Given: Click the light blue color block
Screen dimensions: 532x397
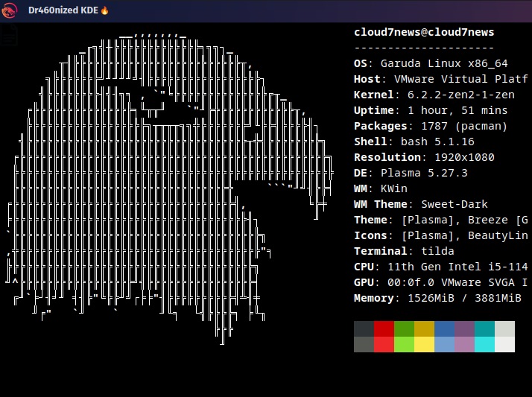Looking at the screenshot, I should pyautogui.click(x=444, y=344).
